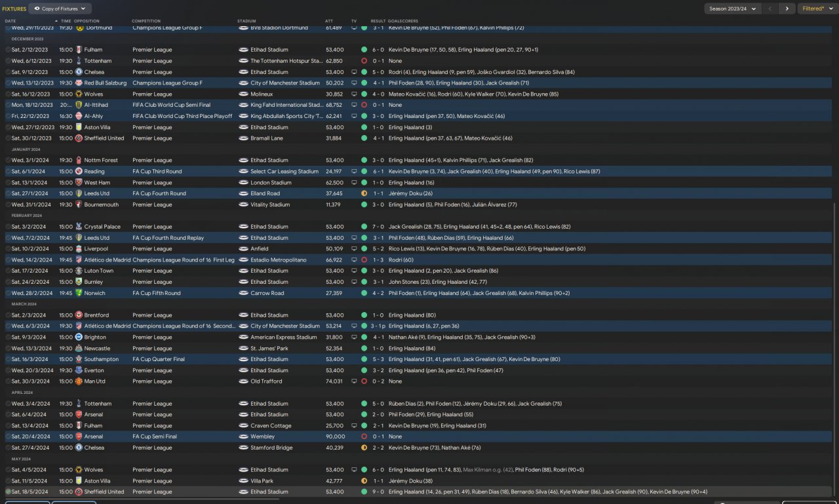The height and width of the screenshot is (504, 839).
Task: Click the 9 - 0 result against Sheffield United
Action: click(x=378, y=492)
